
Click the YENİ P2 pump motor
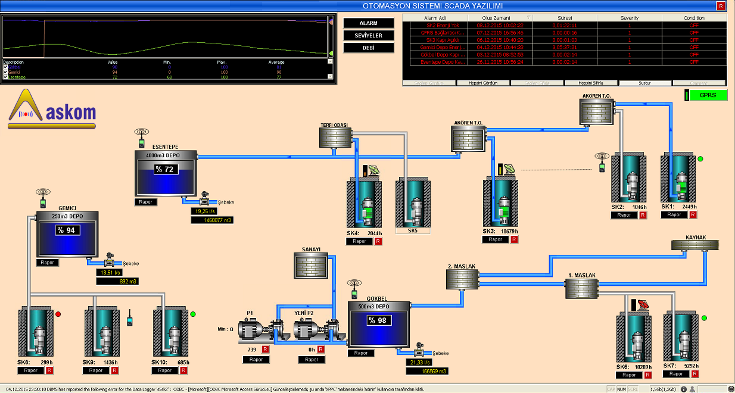point(310,329)
